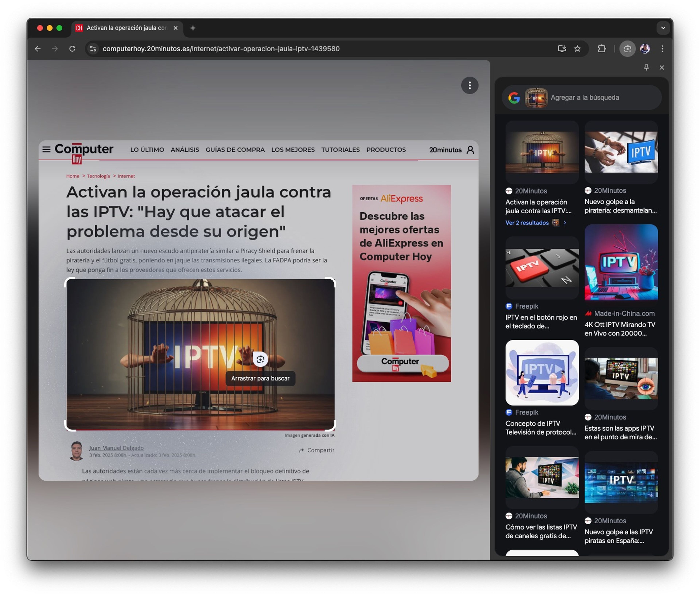Expand the tab search dropdown arrow
Image resolution: width=700 pixels, height=596 pixels.
663,28
